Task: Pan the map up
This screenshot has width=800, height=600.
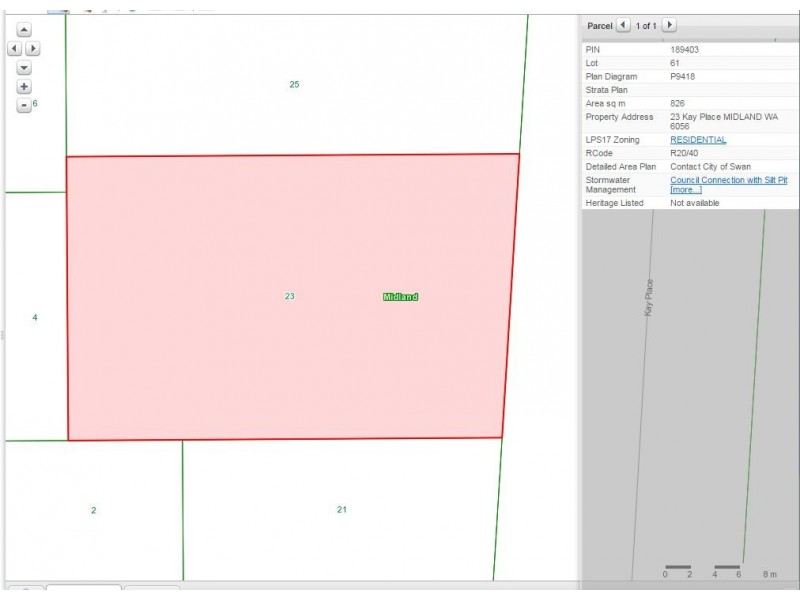Action: 24,30
